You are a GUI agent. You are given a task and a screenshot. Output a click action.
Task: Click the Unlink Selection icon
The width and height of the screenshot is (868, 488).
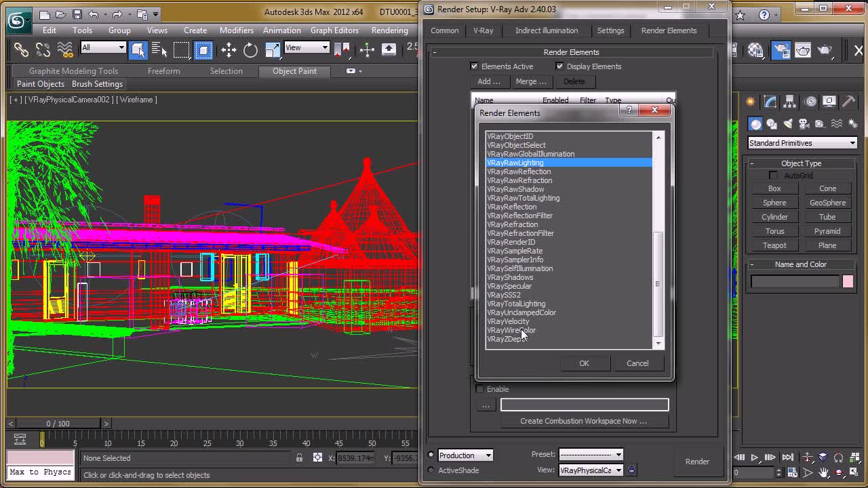click(x=43, y=49)
